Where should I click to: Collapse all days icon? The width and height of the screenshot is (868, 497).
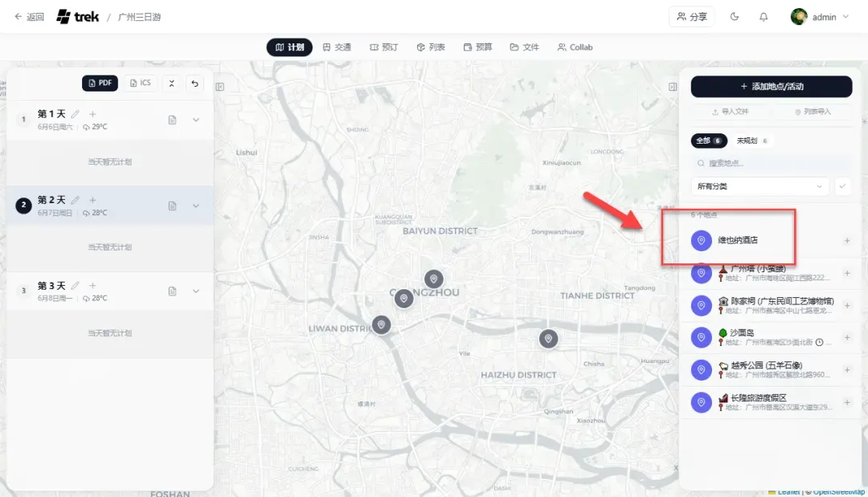pos(172,84)
